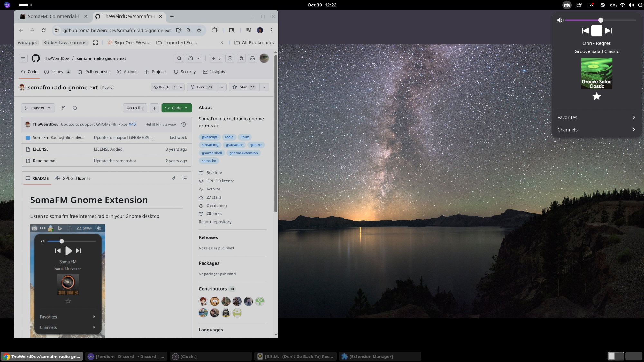Open README outline list icon
644x362 pixels.
185,178
